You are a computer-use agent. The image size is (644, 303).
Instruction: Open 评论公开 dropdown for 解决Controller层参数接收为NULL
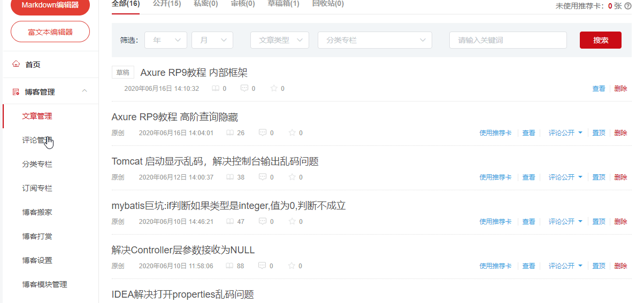pos(565,266)
